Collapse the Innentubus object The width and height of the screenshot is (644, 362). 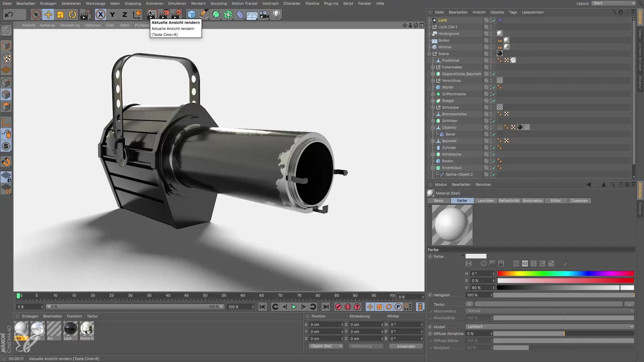coord(433,168)
